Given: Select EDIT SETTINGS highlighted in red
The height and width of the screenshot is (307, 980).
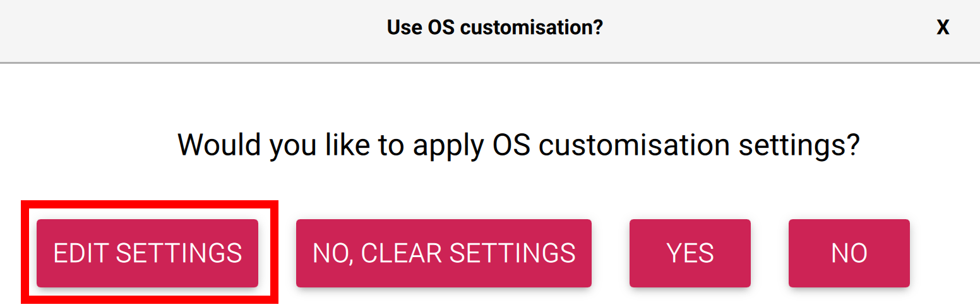Looking at the screenshot, I should pyautogui.click(x=147, y=253).
